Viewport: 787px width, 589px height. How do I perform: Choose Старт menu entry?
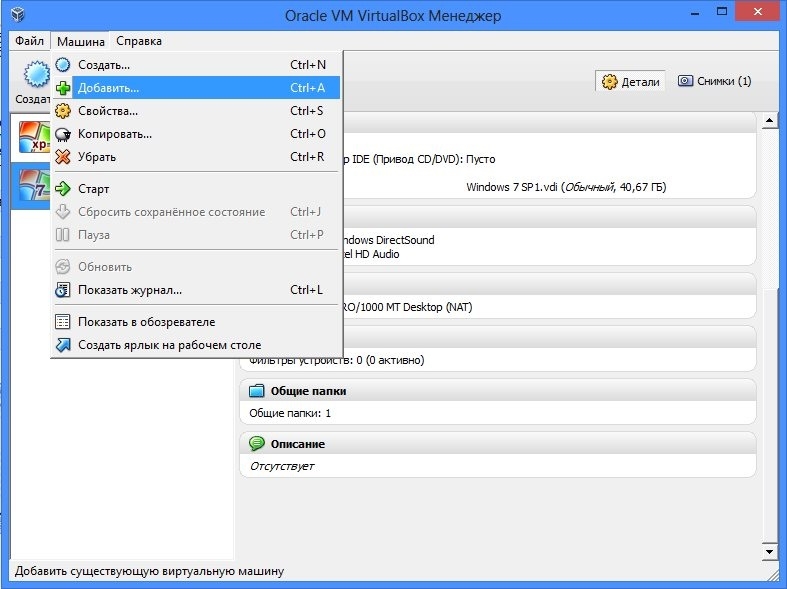coord(197,189)
